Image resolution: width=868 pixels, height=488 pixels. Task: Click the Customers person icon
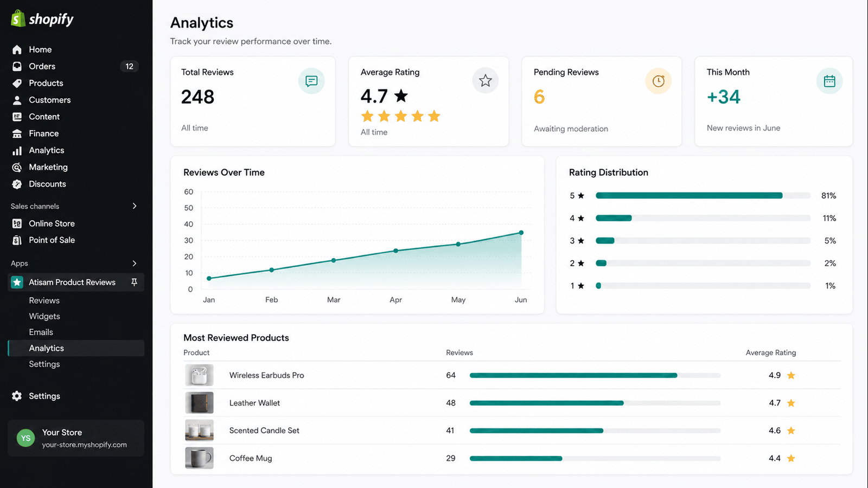click(x=17, y=100)
